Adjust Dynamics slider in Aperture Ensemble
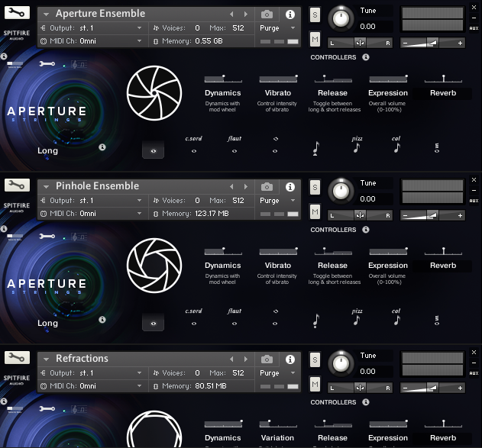The height and width of the screenshot is (448, 482). coord(223,79)
